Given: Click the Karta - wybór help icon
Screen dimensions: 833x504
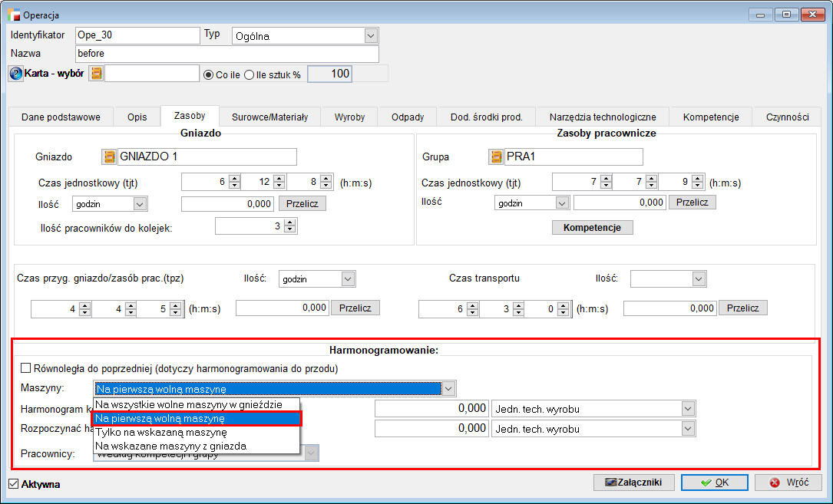Looking at the screenshot, I should point(15,74).
